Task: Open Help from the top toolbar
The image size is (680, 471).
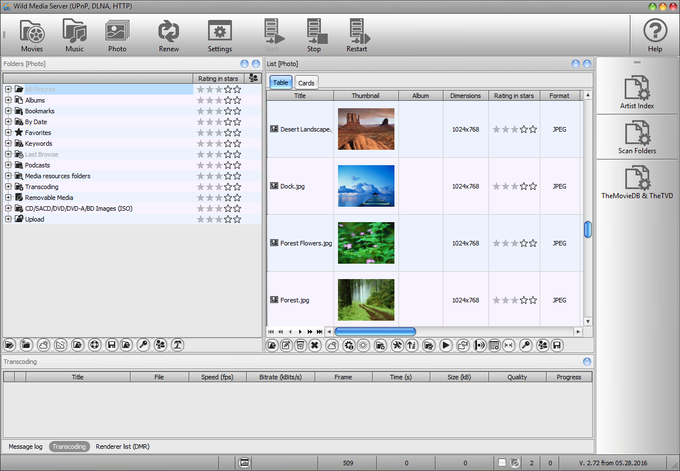Action: point(655,35)
